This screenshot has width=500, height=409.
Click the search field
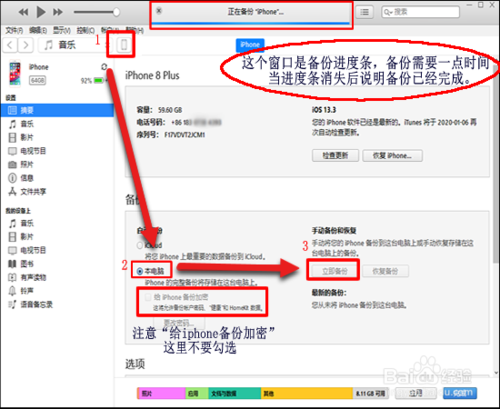[x=420, y=12]
